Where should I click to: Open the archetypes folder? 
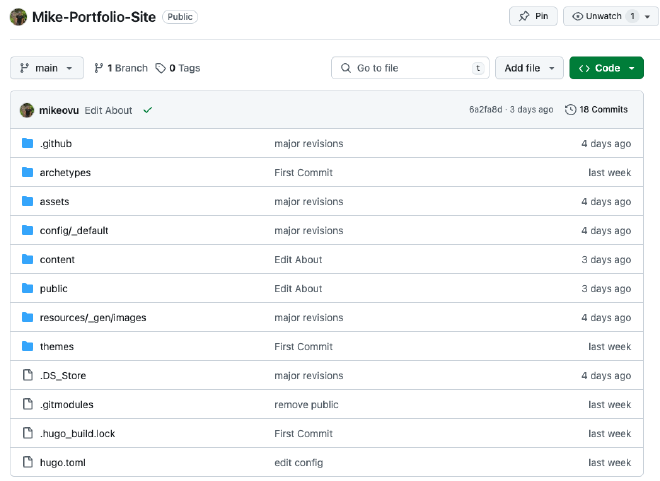[x=65, y=173]
